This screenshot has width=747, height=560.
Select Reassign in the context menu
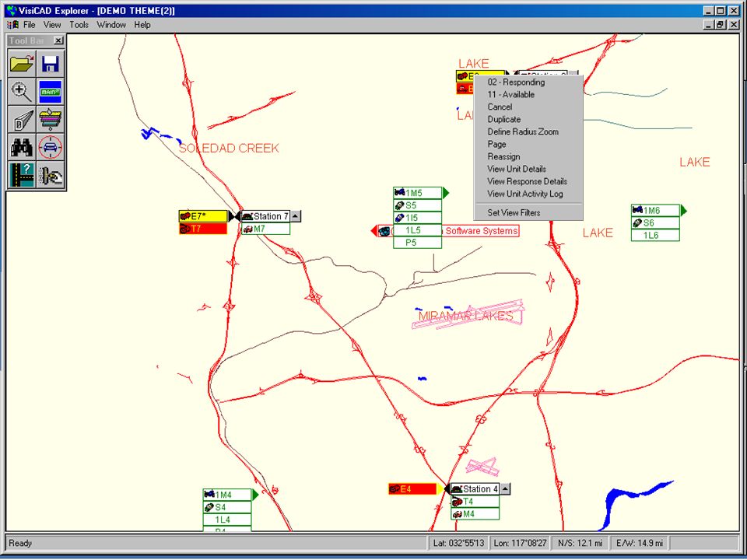(x=528, y=156)
